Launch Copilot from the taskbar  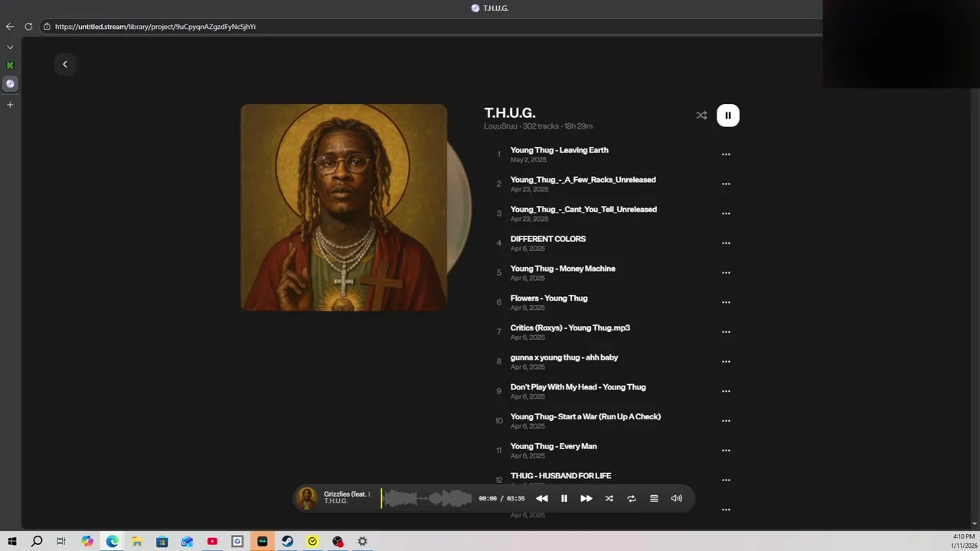[87, 541]
